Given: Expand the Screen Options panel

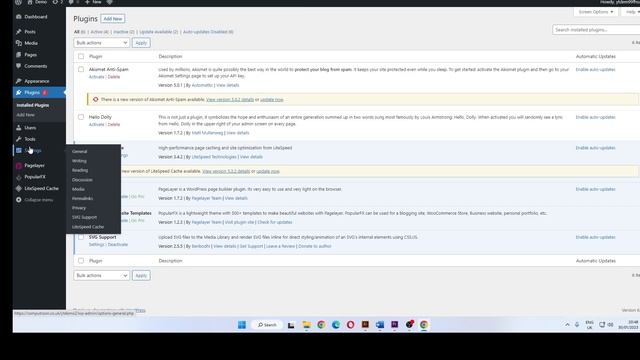Looking at the screenshot, I should 596,12.
